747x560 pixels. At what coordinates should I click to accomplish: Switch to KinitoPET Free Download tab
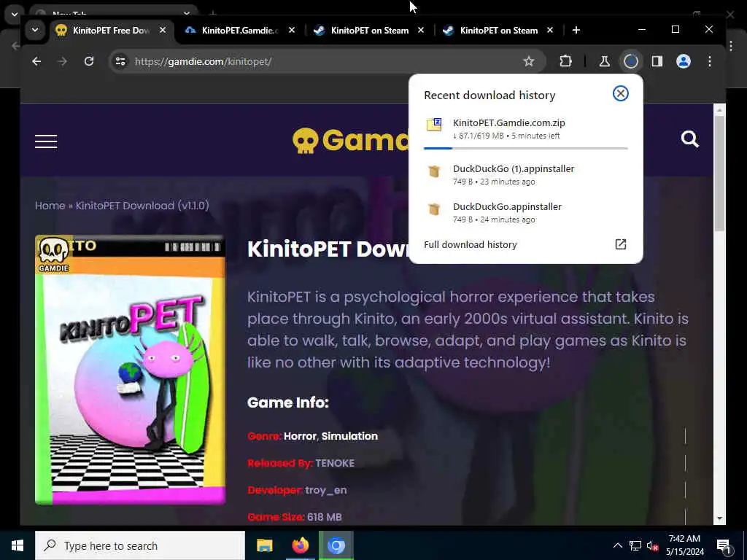(x=111, y=31)
